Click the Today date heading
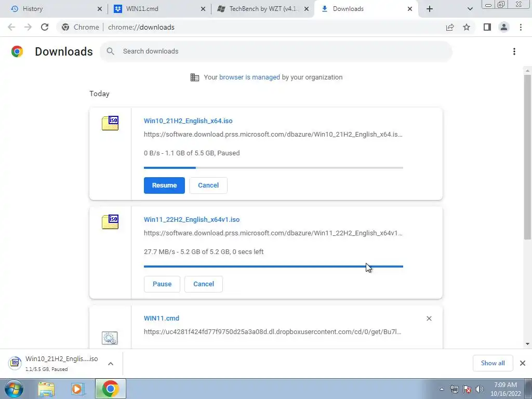This screenshot has height=399, width=532. point(99,94)
